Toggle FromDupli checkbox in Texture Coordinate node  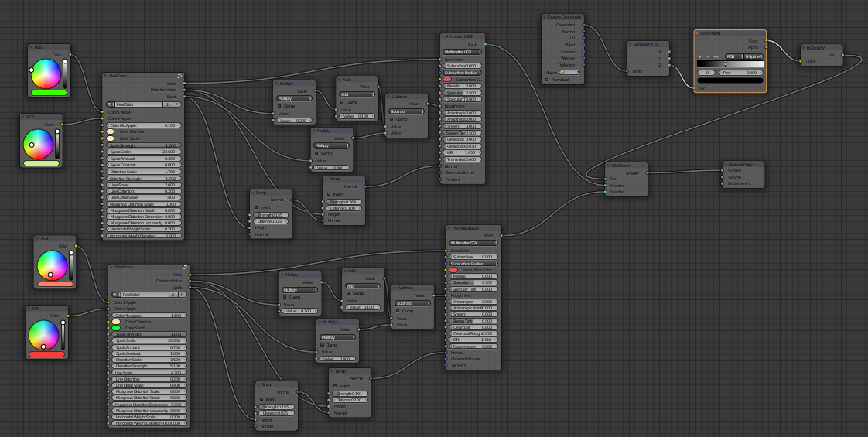547,80
